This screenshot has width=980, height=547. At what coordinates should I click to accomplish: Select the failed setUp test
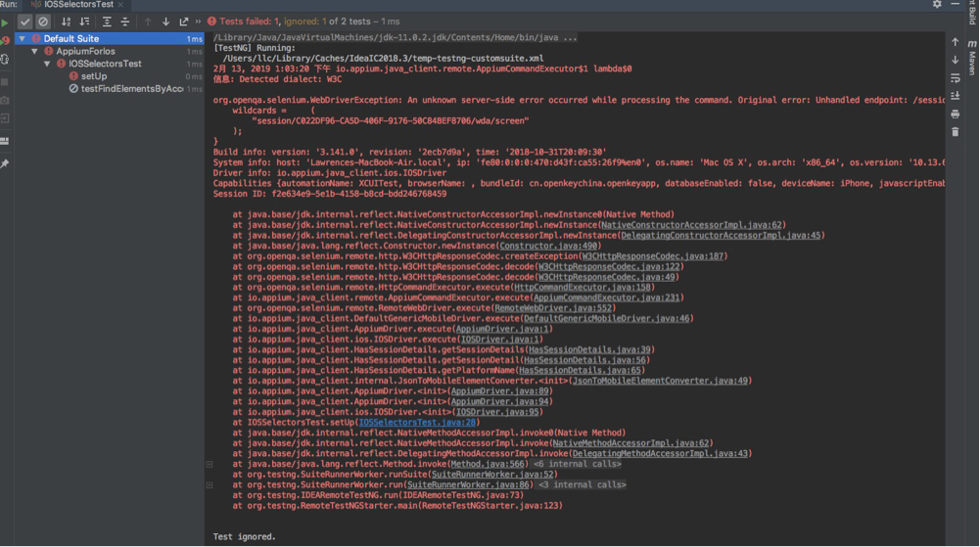pyautogui.click(x=110, y=76)
